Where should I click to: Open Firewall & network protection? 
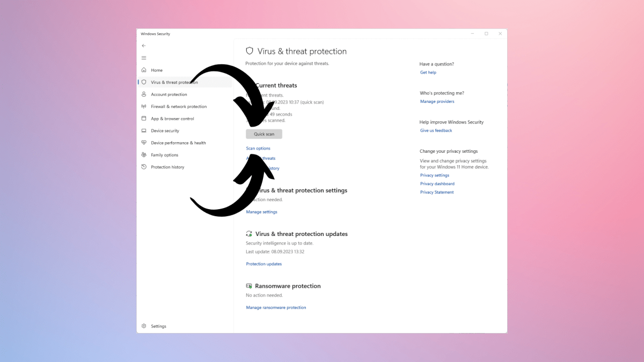coord(179,107)
